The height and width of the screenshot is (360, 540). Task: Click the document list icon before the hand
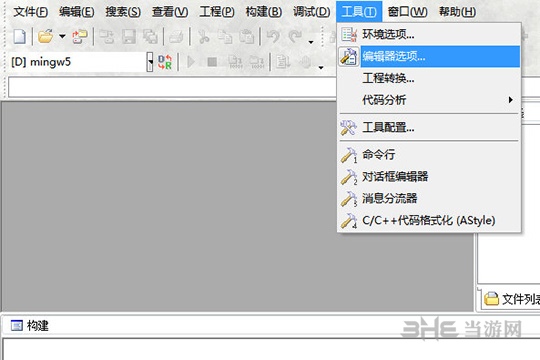pos(283,62)
